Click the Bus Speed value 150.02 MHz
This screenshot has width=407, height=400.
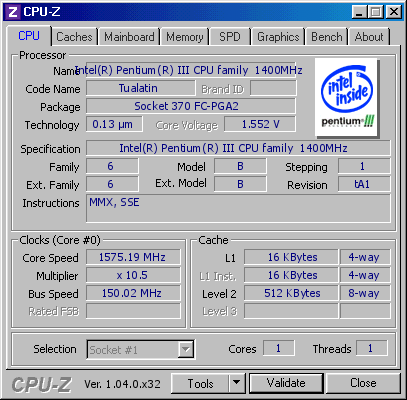(133, 293)
